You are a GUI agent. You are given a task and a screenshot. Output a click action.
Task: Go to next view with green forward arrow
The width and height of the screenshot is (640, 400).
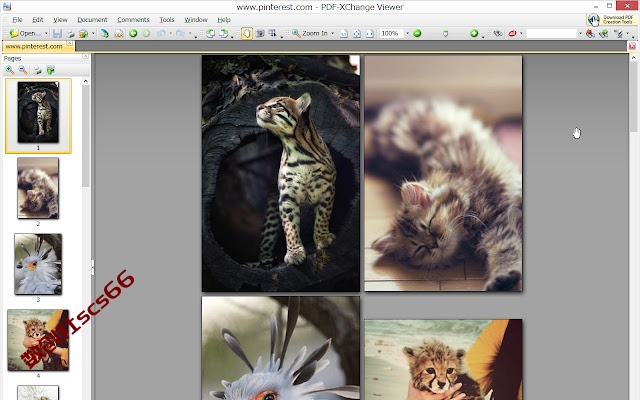click(146, 33)
